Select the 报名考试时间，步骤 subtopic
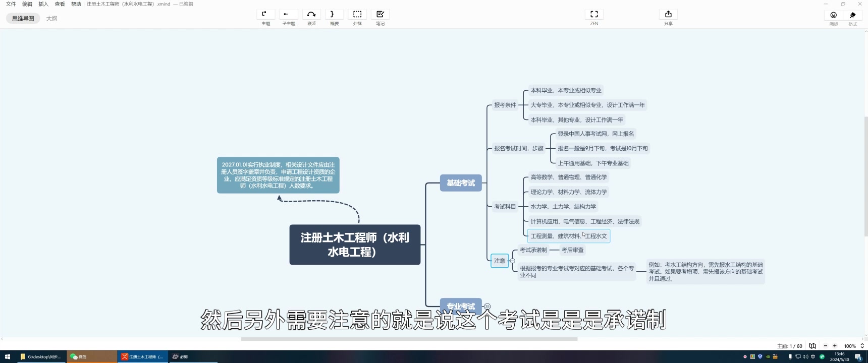The width and height of the screenshot is (868, 363). tap(519, 148)
